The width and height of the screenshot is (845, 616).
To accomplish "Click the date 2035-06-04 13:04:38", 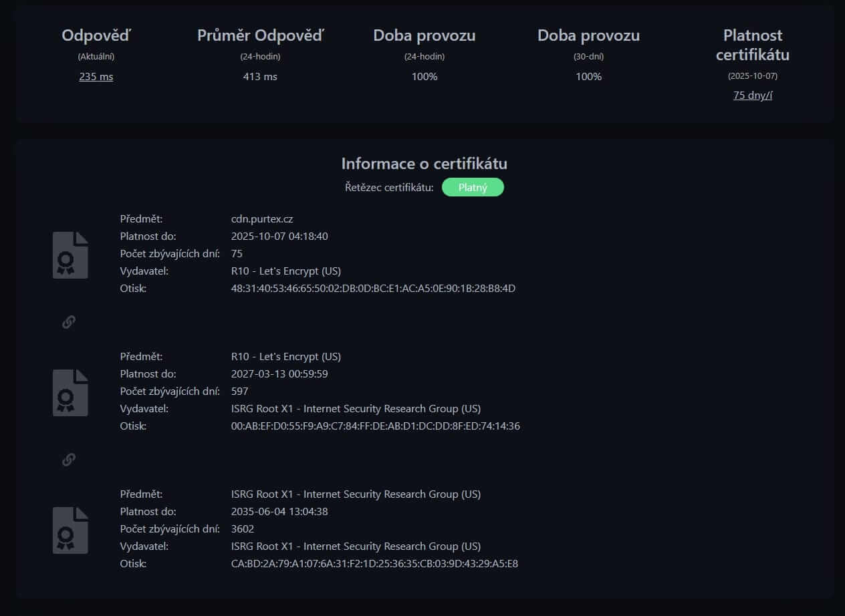I will 279,511.
